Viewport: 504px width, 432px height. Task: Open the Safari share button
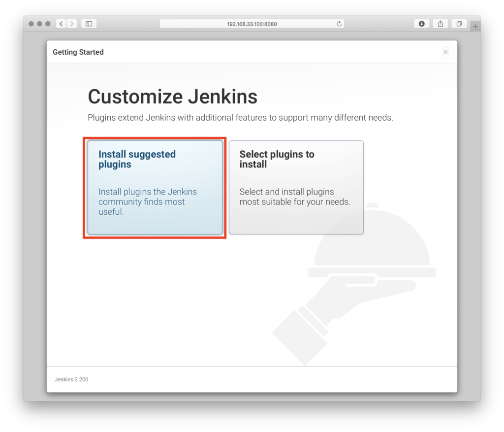[x=441, y=24]
